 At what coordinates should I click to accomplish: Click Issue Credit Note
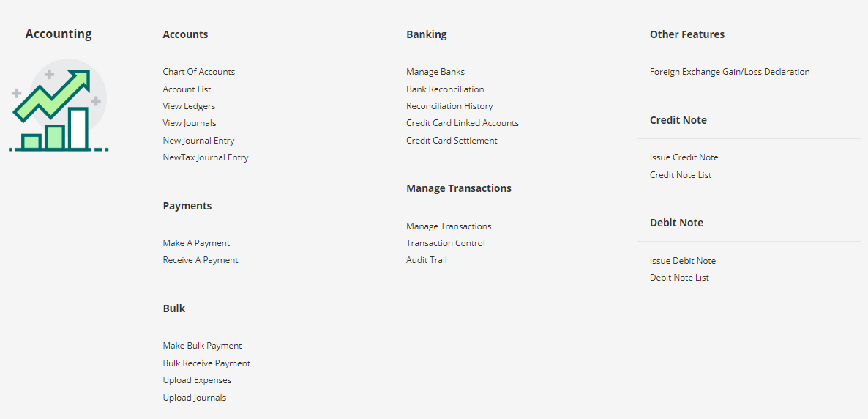pos(684,157)
